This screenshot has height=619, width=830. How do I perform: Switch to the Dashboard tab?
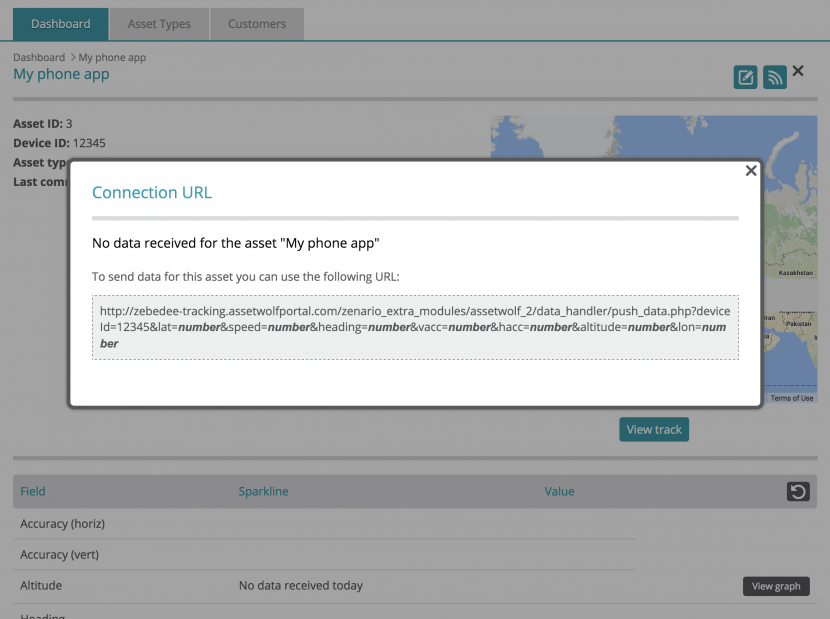tap(61, 23)
